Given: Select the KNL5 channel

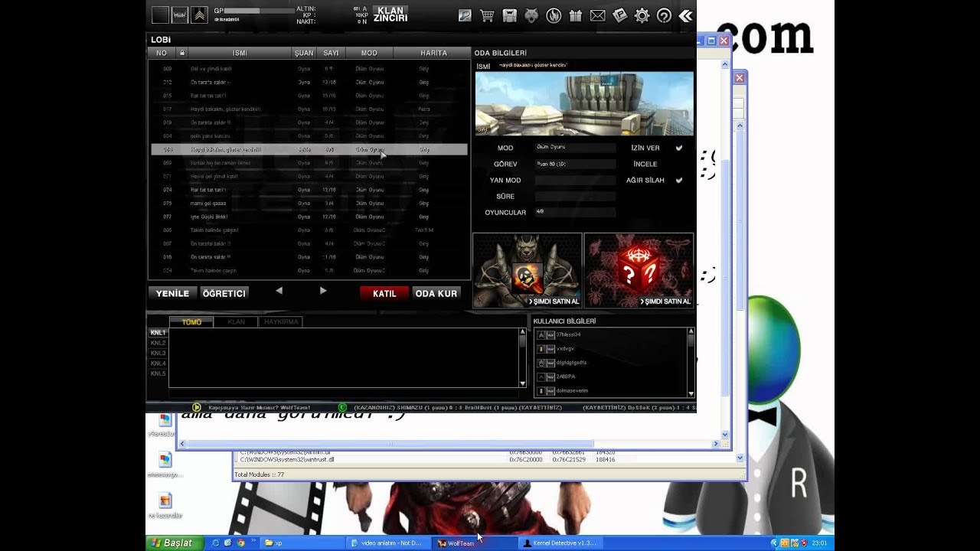Looking at the screenshot, I should click(158, 373).
